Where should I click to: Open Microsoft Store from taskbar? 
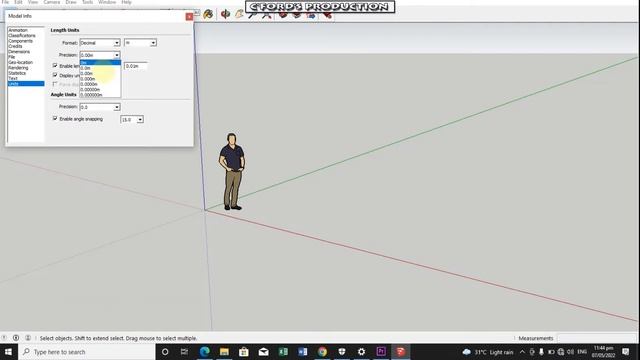click(x=244, y=352)
